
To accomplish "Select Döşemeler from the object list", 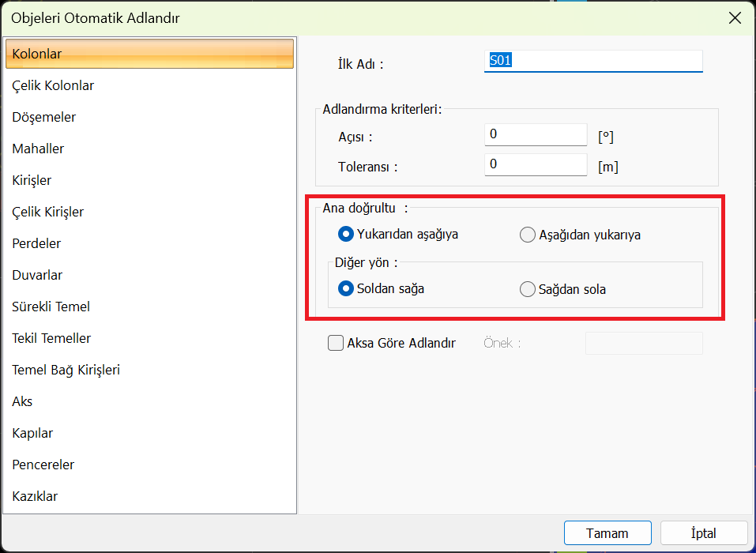I will tap(44, 117).
